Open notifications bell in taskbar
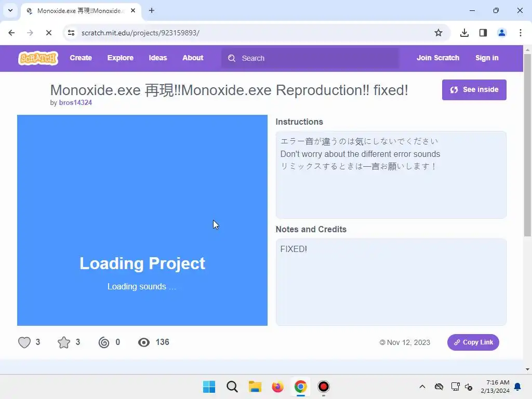This screenshot has height=399, width=532. [x=518, y=387]
